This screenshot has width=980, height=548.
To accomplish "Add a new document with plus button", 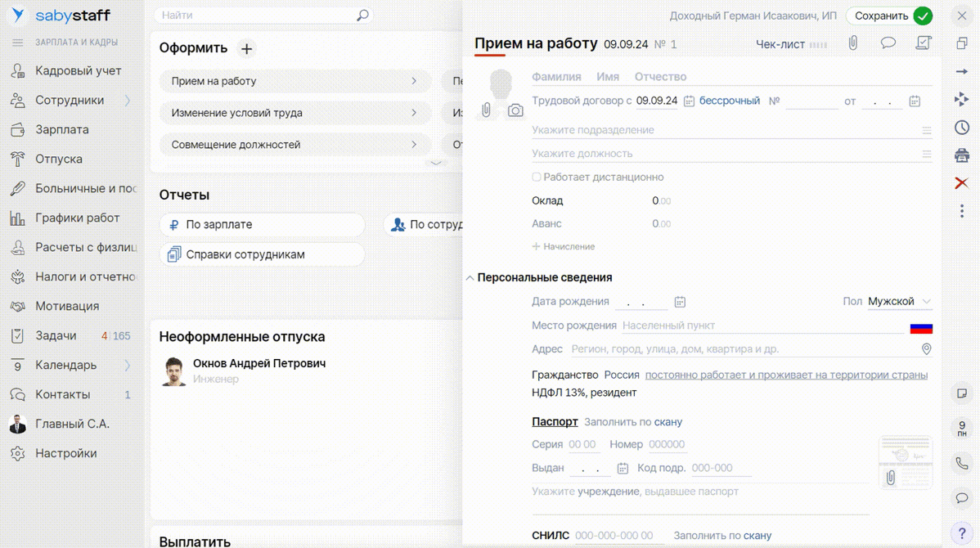I will coord(246,48).
